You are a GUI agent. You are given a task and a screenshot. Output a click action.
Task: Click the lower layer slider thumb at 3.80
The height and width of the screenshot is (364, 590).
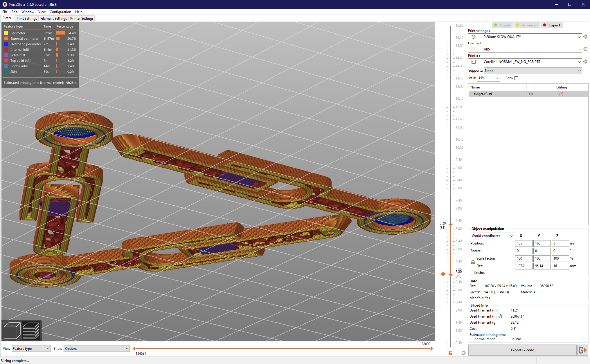coord(451,274)
